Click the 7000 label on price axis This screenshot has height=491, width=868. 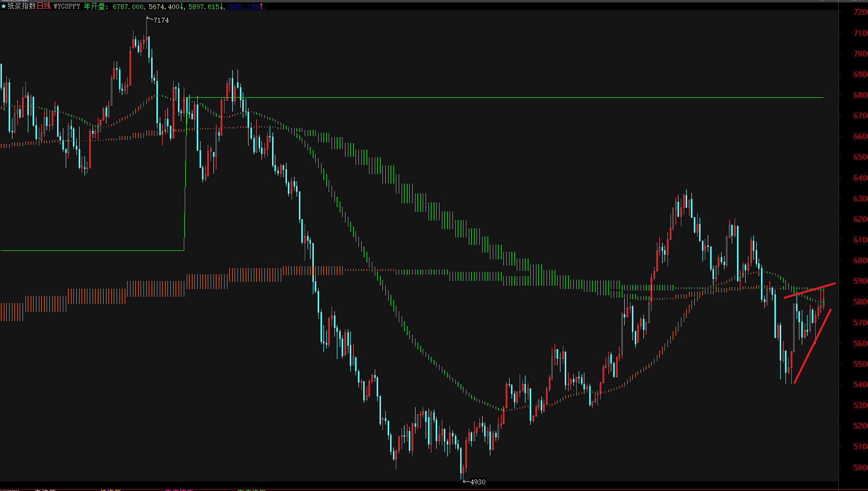(860, 54)
